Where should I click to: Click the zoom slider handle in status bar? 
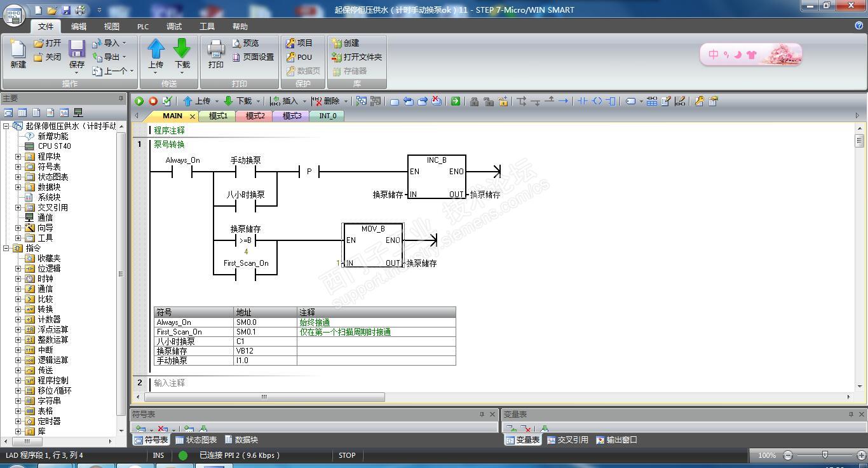click(x=825, y=455)
